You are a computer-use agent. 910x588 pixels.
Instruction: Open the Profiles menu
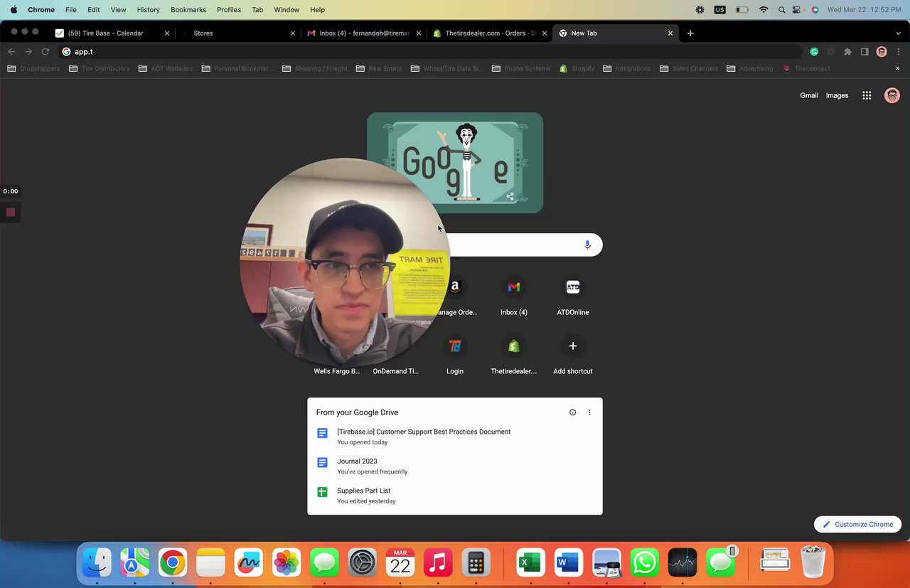click(x=229, y=10)
